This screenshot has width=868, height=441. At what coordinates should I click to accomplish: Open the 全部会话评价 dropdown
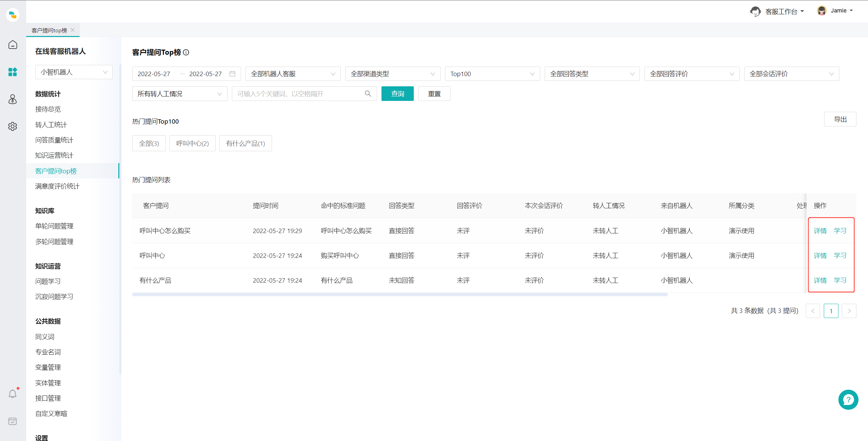point(792,74)
